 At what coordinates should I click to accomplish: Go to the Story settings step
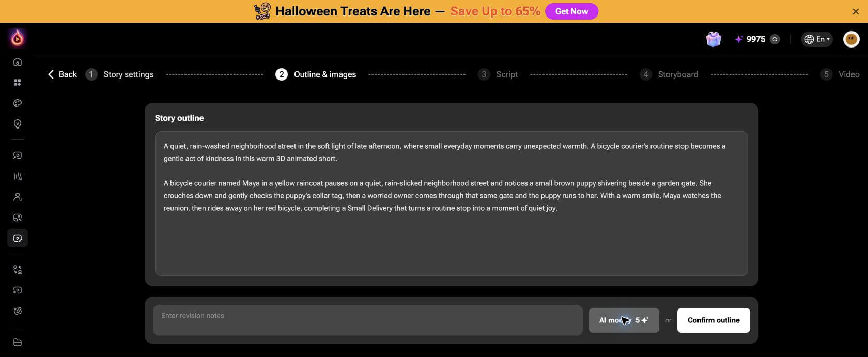[x=120, y=74]
